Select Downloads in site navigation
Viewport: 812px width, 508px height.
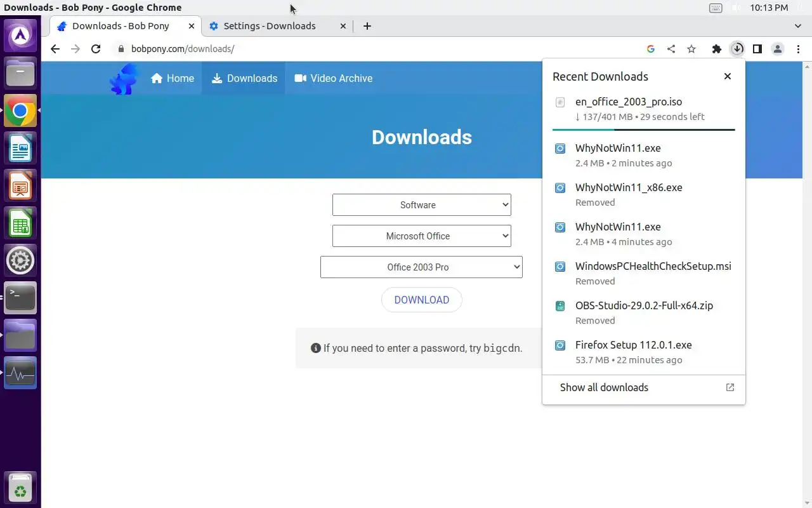(x=244, y=79)
